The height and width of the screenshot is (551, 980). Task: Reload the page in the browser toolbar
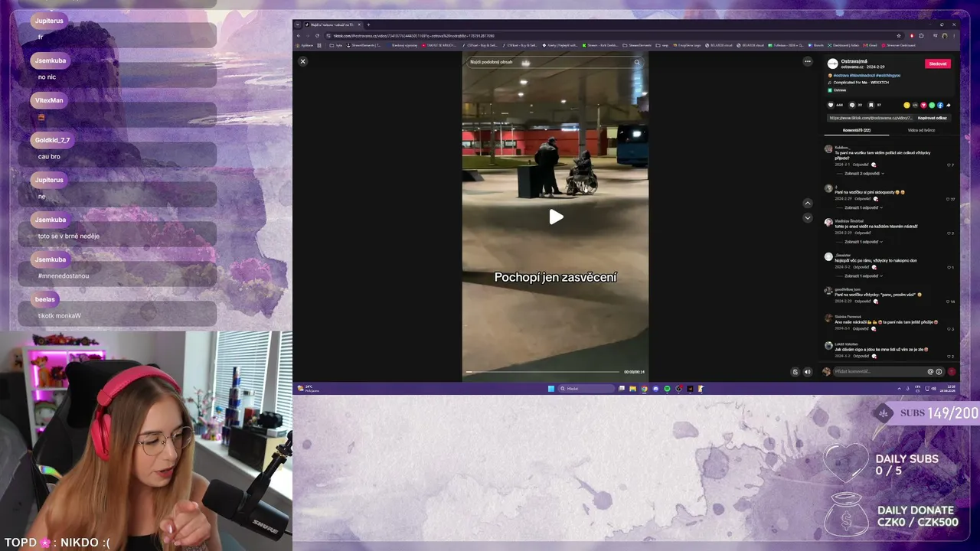click(x=317, y=35)
